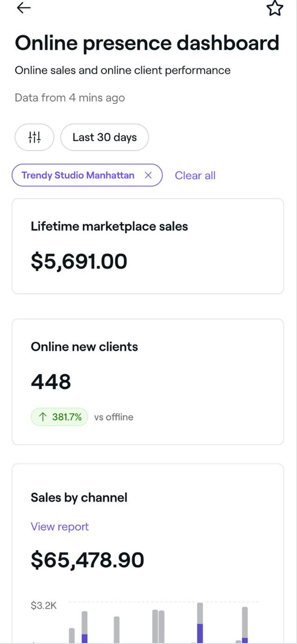Click the $5,691.00 lifetime sales value
This screenshot has height=644, width=297.
[79, 261]
